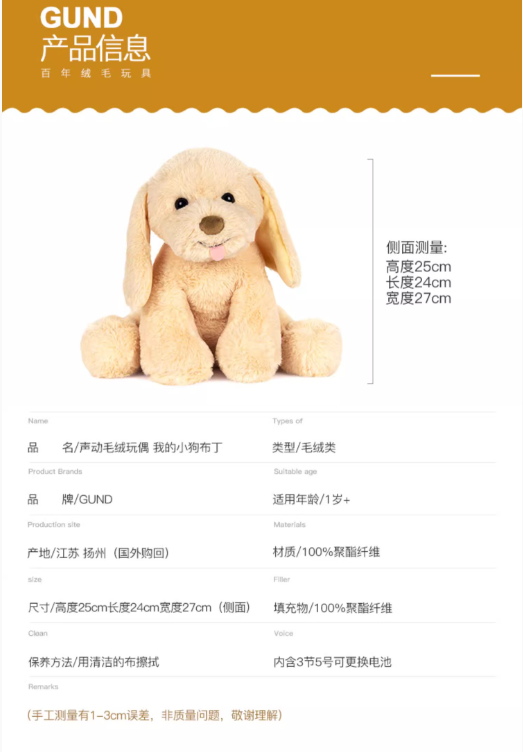Click the 宽度27cm width label
523x752 pixels.
pos(418,298)
